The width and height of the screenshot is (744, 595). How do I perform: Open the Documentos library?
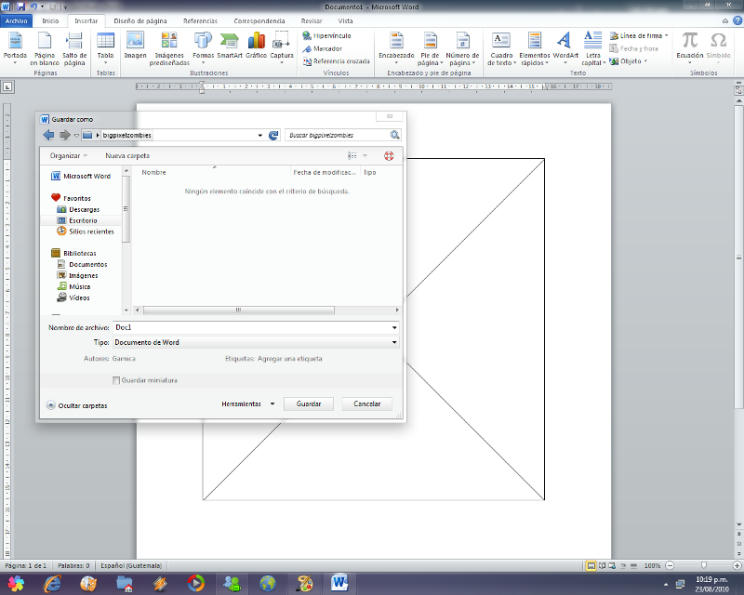coord(88,264)
